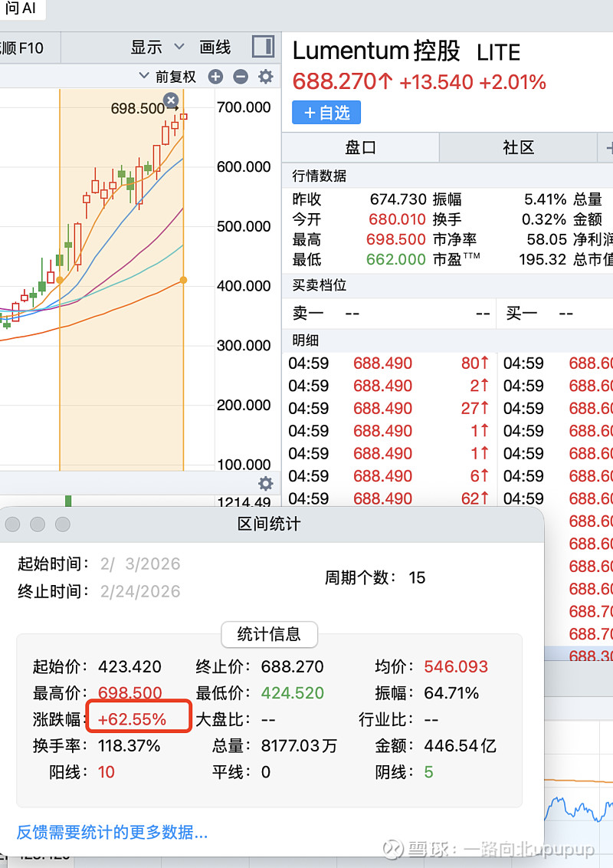613x868 pixels.
Task: Switch to the 社区 tab
Action: [519, 147]
